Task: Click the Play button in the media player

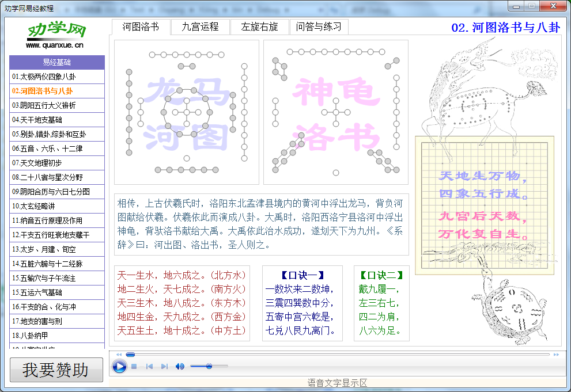Action: (x=119, y=366)
